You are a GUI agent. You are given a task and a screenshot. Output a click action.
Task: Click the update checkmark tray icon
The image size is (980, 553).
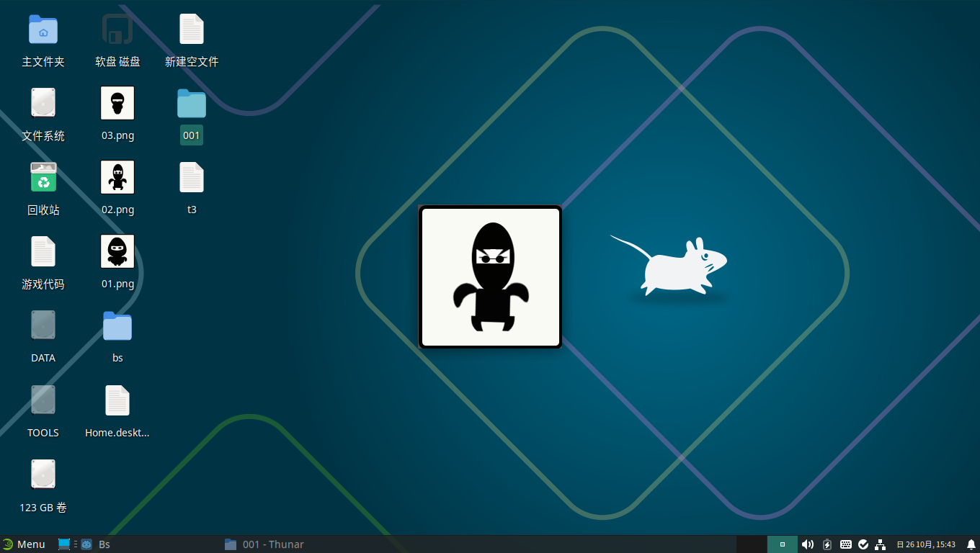[863, 544]
